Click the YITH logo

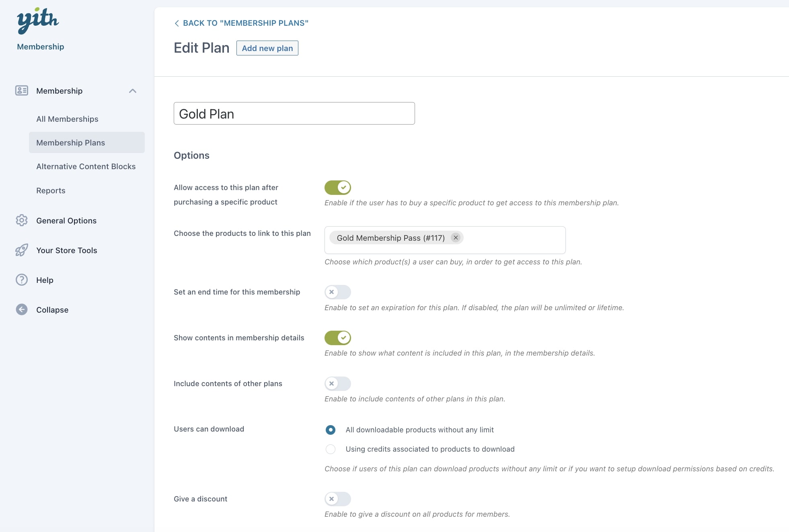coord(38,20)
